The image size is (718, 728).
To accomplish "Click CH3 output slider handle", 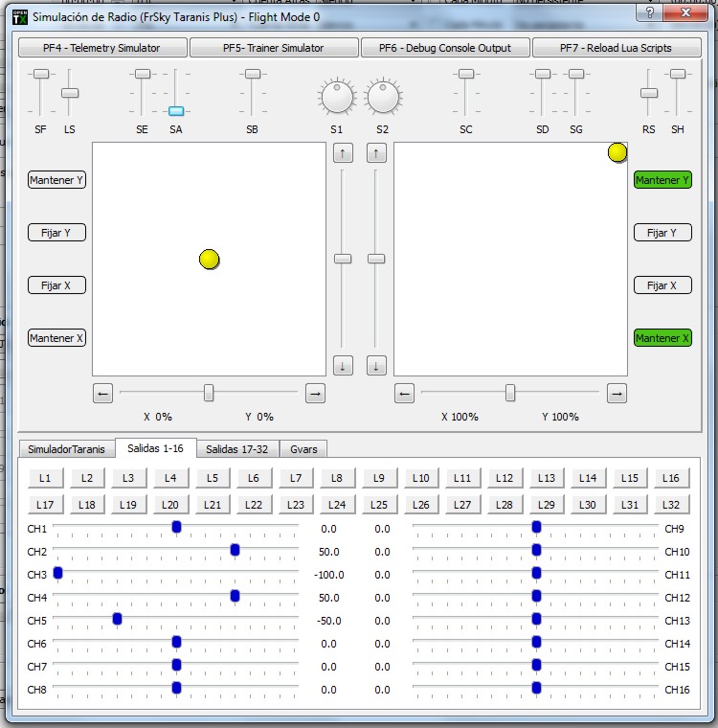I will pyautogui.click(x=58, y=573).
